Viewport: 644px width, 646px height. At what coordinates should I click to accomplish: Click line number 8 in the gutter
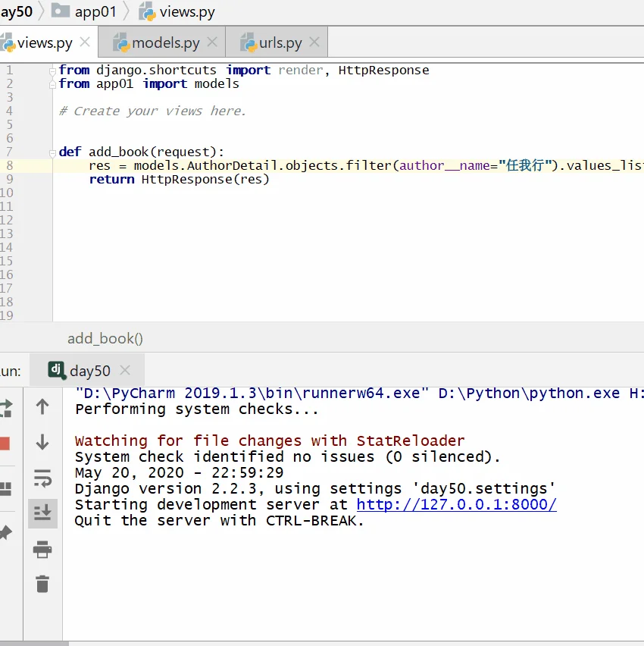9,165
